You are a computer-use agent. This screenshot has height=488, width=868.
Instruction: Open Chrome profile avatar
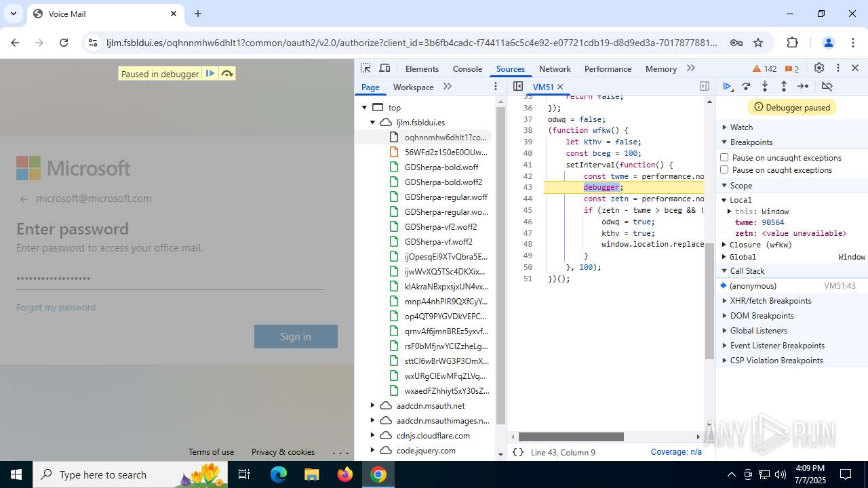(828, 43)
